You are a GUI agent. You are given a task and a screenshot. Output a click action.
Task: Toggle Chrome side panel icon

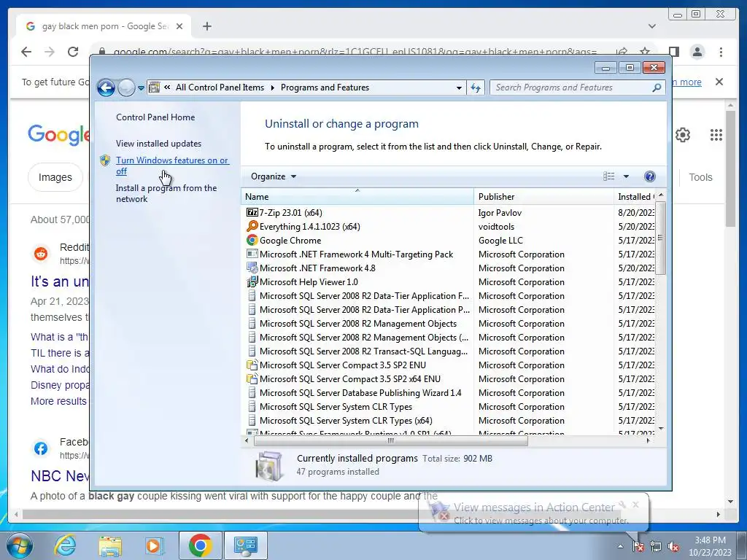pos(673,52)
